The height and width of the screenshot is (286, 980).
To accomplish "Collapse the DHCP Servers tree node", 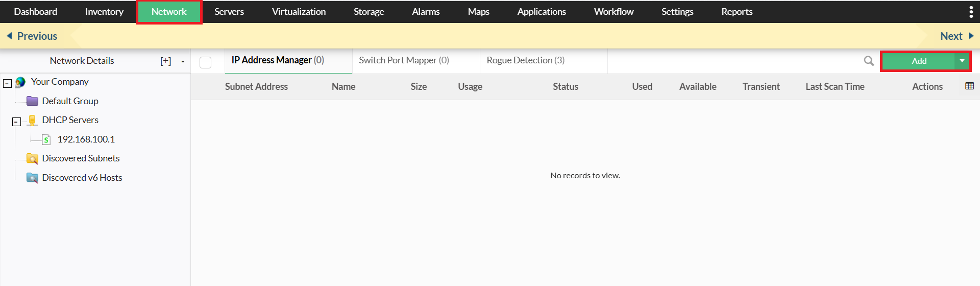I will (x=16, y=122).
